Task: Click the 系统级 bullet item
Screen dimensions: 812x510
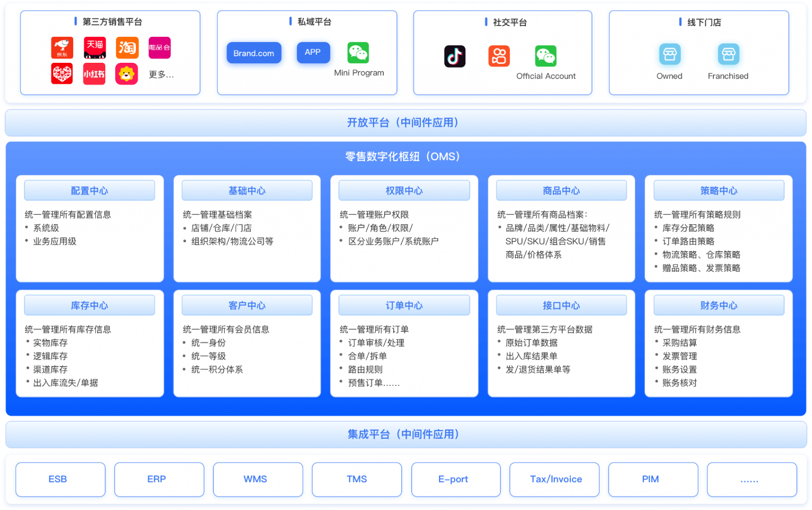Action: click(x=46, y=228)
